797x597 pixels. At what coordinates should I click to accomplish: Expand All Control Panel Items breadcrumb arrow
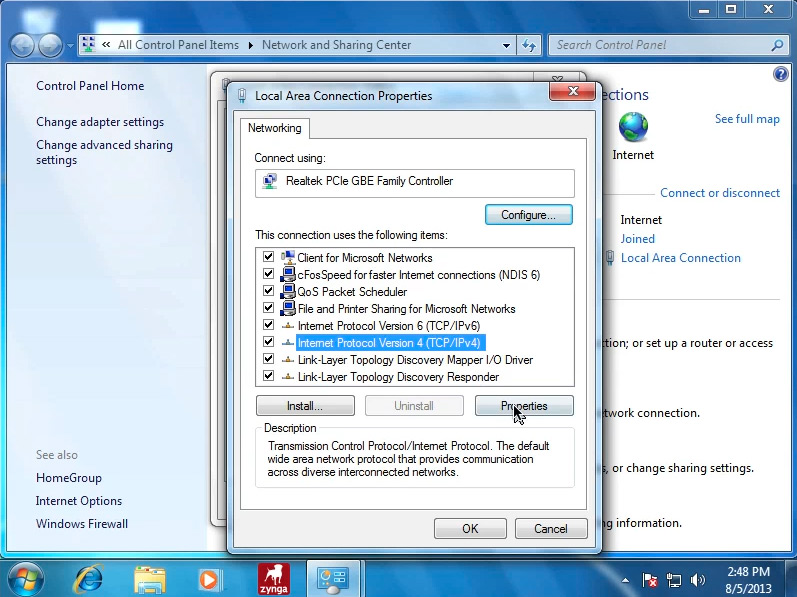[251, 45]
